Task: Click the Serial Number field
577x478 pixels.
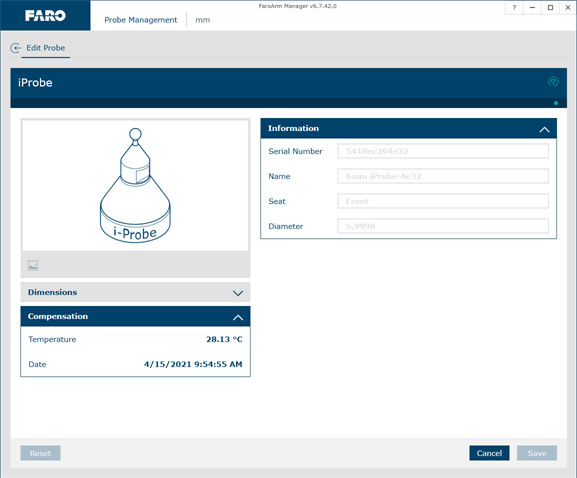Action: [443, 151]
